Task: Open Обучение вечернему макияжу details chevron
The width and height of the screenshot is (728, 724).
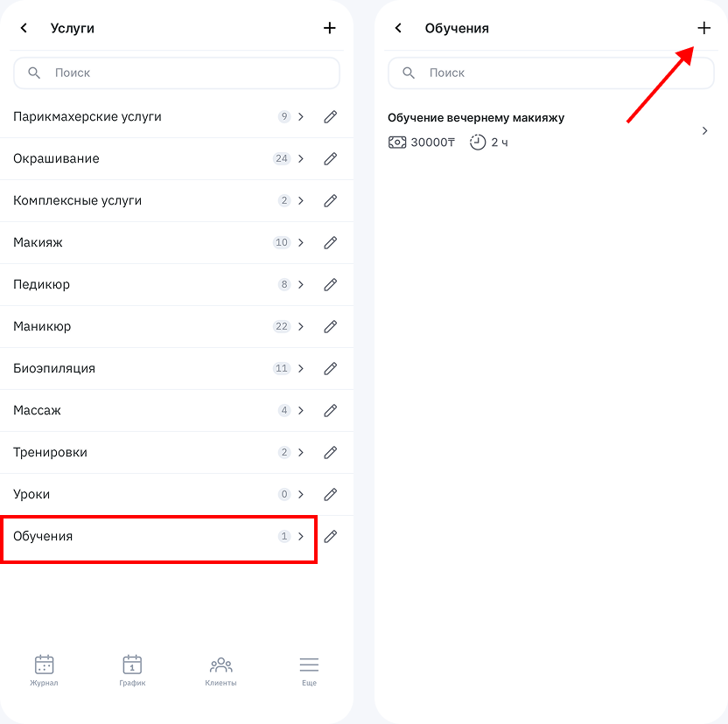Action: point(704,131)
